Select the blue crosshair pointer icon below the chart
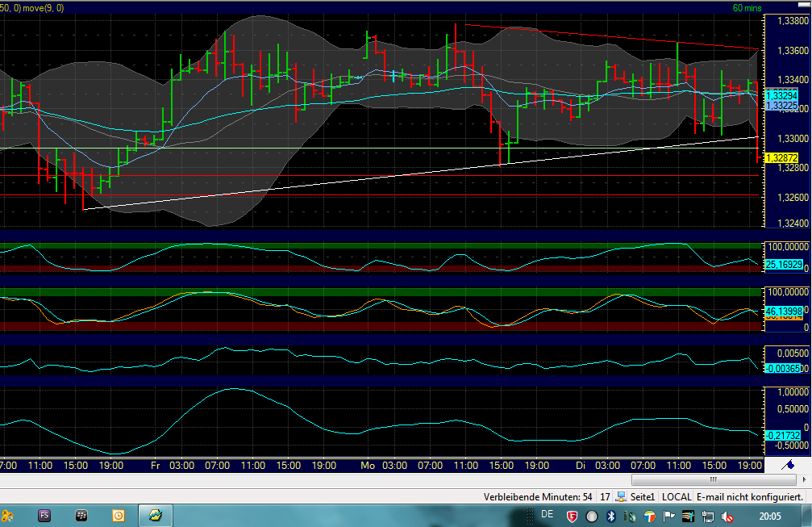 (788, 466)
